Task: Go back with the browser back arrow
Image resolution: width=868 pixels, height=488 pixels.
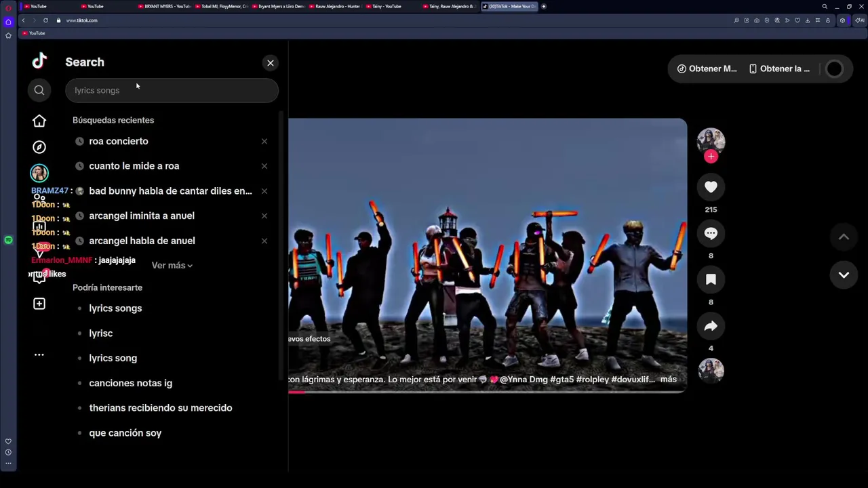Action: click(x=23, y=20)
